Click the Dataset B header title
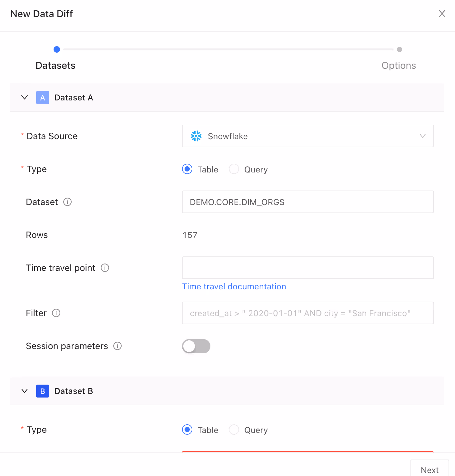This screenshot has height=476, width=455. click(x=74, y=391)
